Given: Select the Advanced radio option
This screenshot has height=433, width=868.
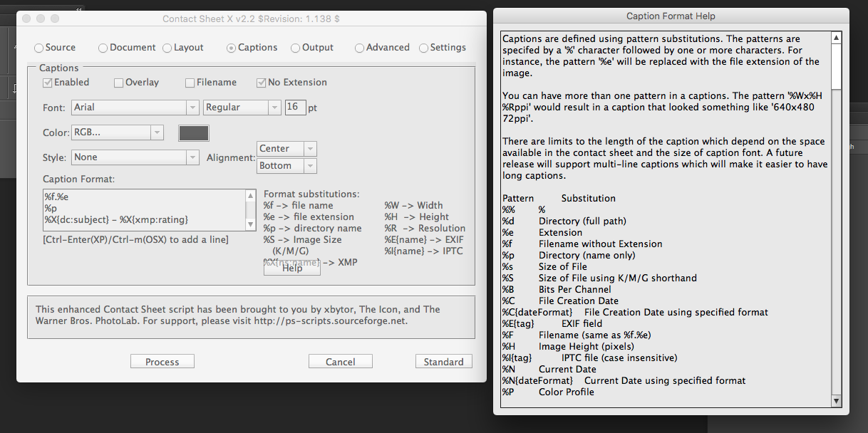Looking at the screenshot, I should click(382, 48).
